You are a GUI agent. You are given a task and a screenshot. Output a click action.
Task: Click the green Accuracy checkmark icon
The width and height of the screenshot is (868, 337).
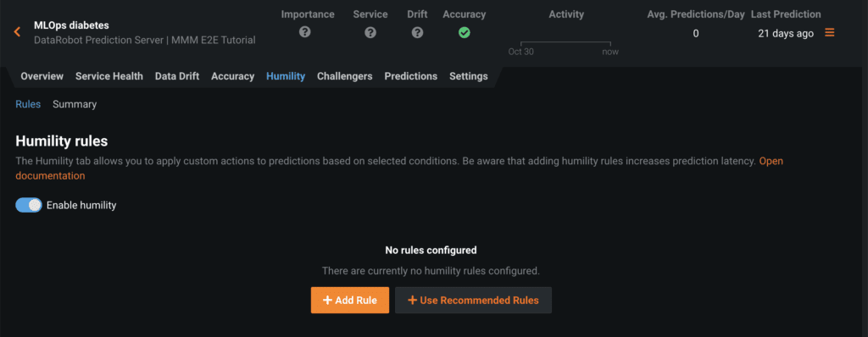click(x=465, y=33)
